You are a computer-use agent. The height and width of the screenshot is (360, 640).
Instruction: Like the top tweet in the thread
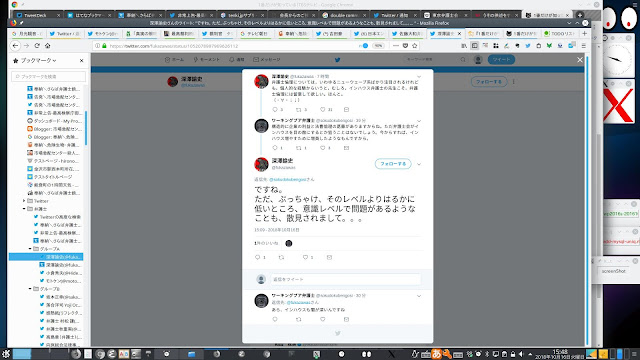[x=322, y=109]
